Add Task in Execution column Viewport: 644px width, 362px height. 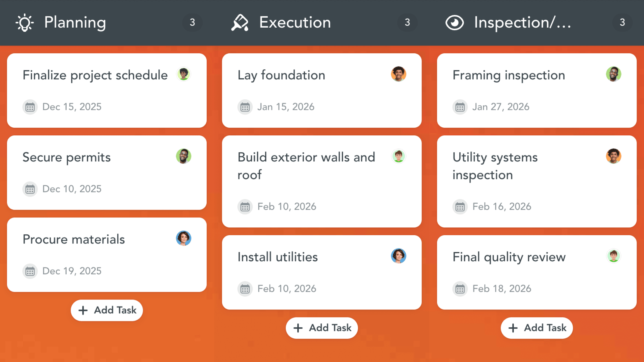(322, 328)
